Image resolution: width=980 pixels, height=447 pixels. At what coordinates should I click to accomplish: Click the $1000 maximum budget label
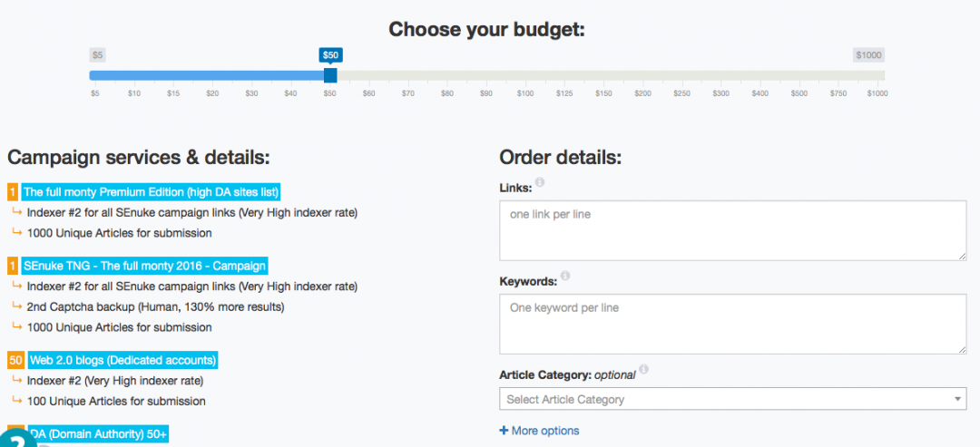click(x=868, y=55)
